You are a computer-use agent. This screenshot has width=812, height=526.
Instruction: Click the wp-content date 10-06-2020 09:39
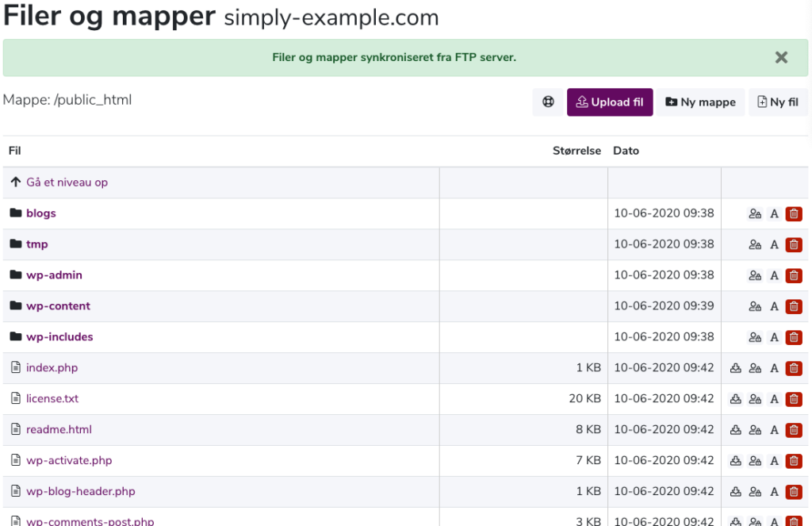pos(664,306)
